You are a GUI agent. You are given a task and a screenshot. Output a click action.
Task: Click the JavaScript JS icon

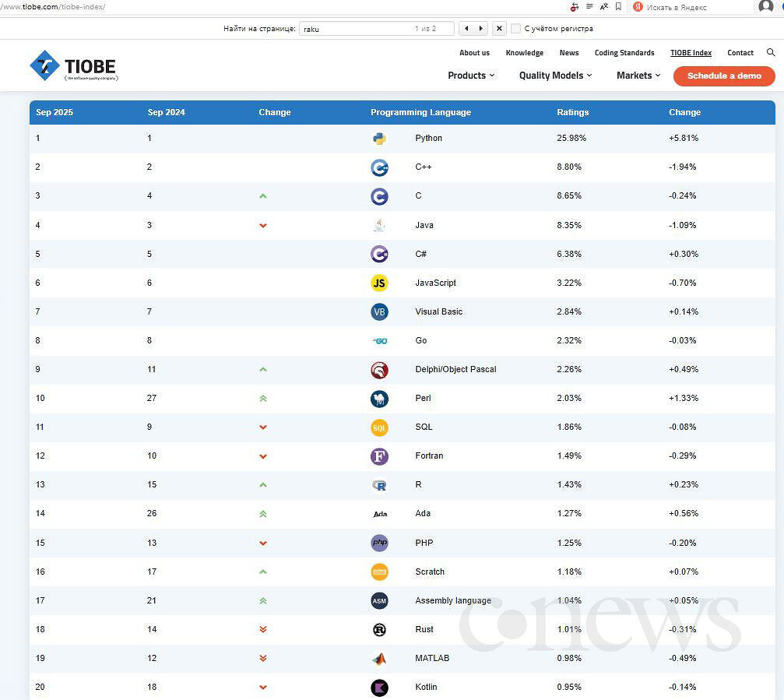tap(379, 283)
